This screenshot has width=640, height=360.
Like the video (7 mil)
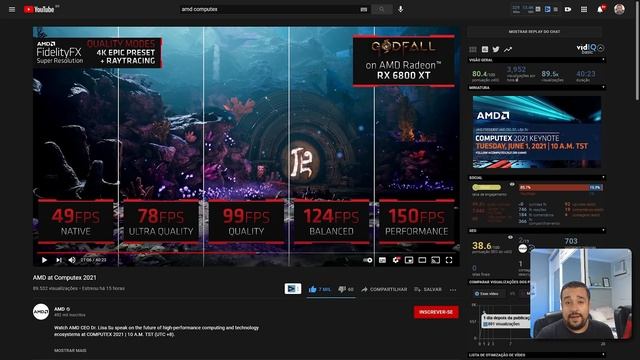320,289
